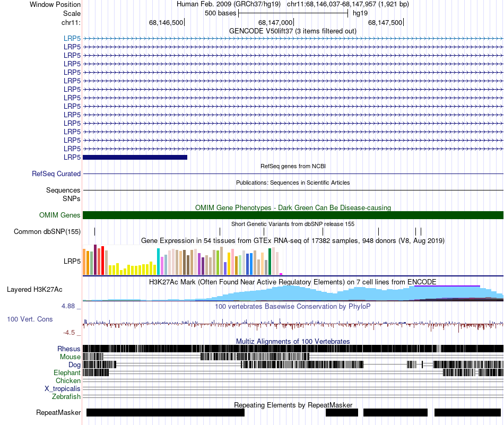Click the Zebrafish alignment label
This screenshot has width=504, height=425.
(x=66, y=396)
